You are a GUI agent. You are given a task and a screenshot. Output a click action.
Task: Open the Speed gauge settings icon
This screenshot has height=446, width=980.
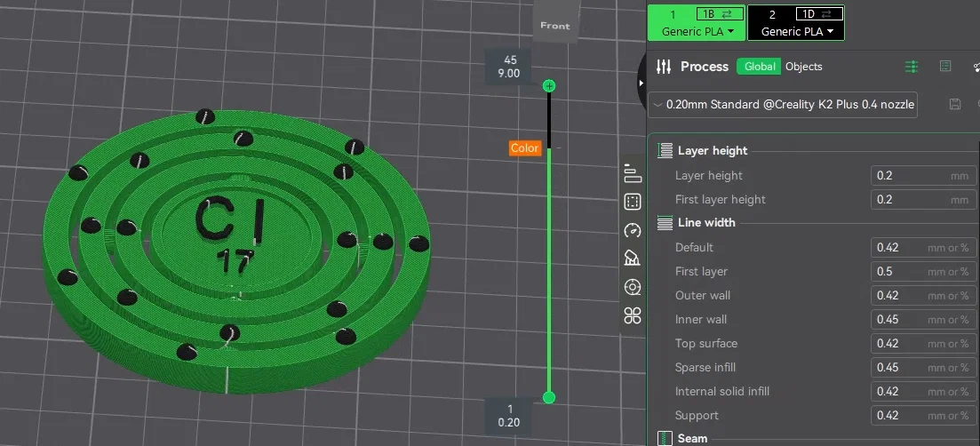tap(633, 230)
